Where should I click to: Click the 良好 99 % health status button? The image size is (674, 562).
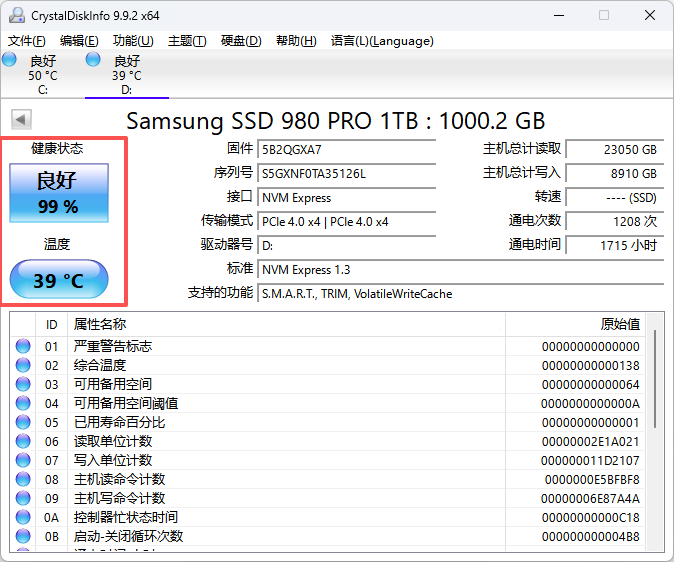click(59, 193)
